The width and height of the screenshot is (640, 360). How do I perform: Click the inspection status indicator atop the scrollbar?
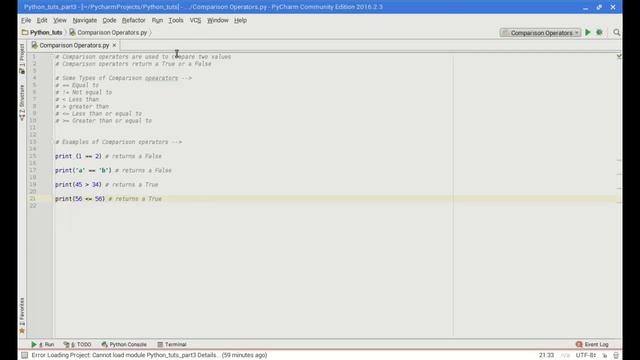click(619, 57)
